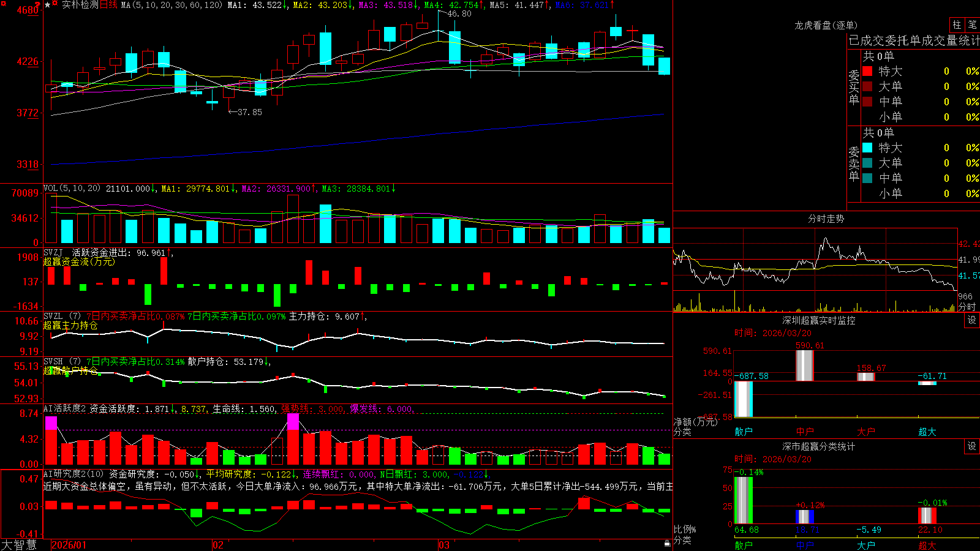Click the 小单 row under 委卖单

click(x=921, y=193)
